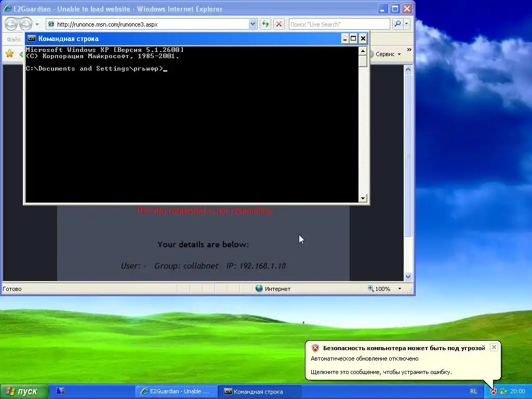The image size is (532, 399).
Task: Click the Internet Explorer window resize grip
Action: [410, 290]
